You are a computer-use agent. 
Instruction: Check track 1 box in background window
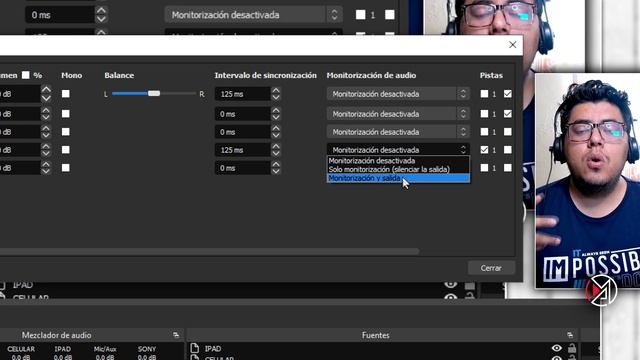361,15
